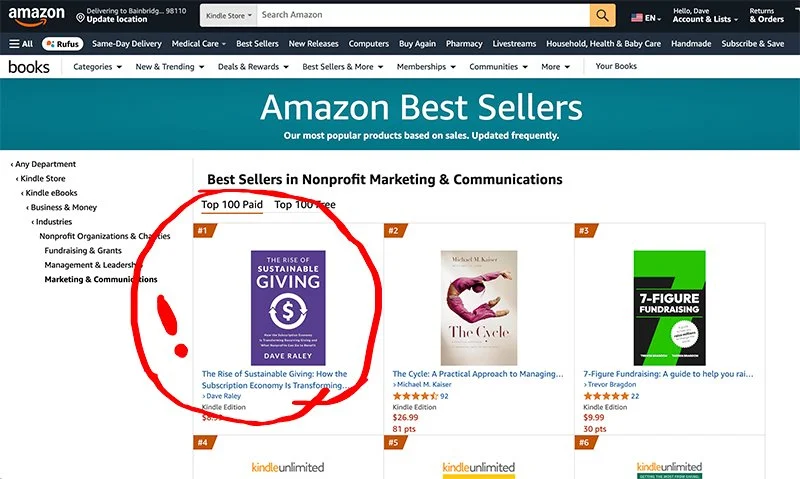Open the Medical Care dropdown
Image resolution: width=800 pixels, height=479 pixels.
pos(198,44)
